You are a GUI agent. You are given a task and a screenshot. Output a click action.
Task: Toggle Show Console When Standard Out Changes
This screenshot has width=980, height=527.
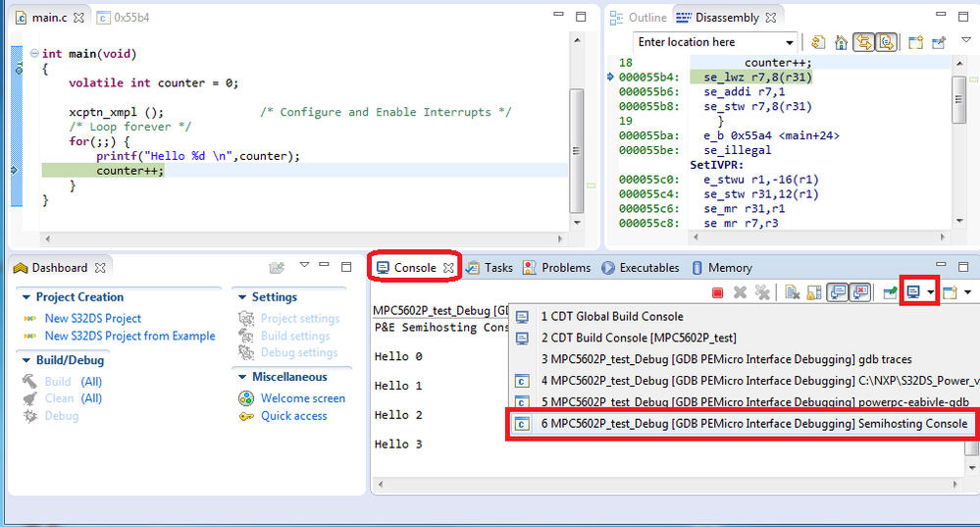tap(838, 292)
